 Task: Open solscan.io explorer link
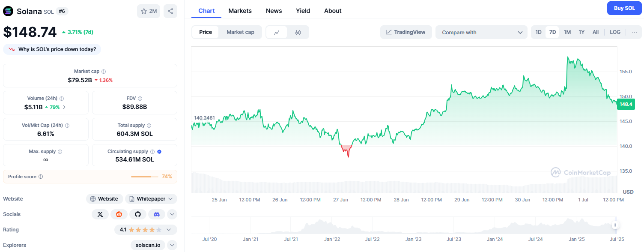click(x=149, y=245)
